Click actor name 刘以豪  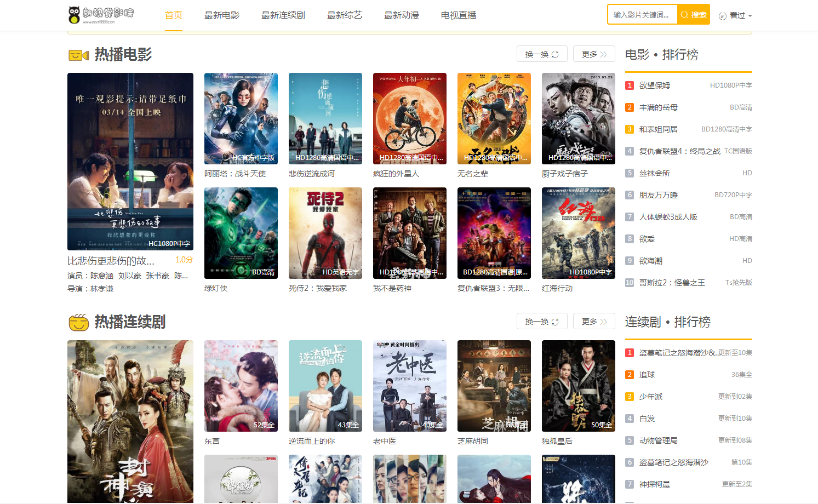[x=130, y=276]
